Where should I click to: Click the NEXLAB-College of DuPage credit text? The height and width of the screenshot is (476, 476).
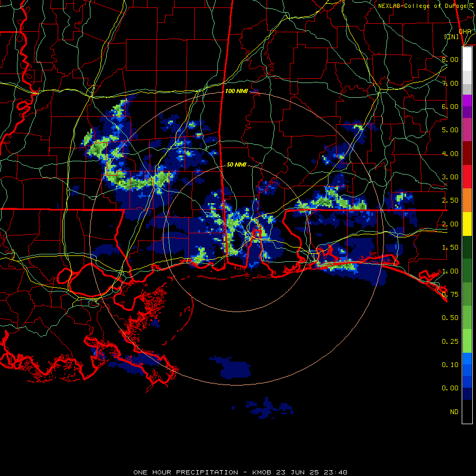427,6
